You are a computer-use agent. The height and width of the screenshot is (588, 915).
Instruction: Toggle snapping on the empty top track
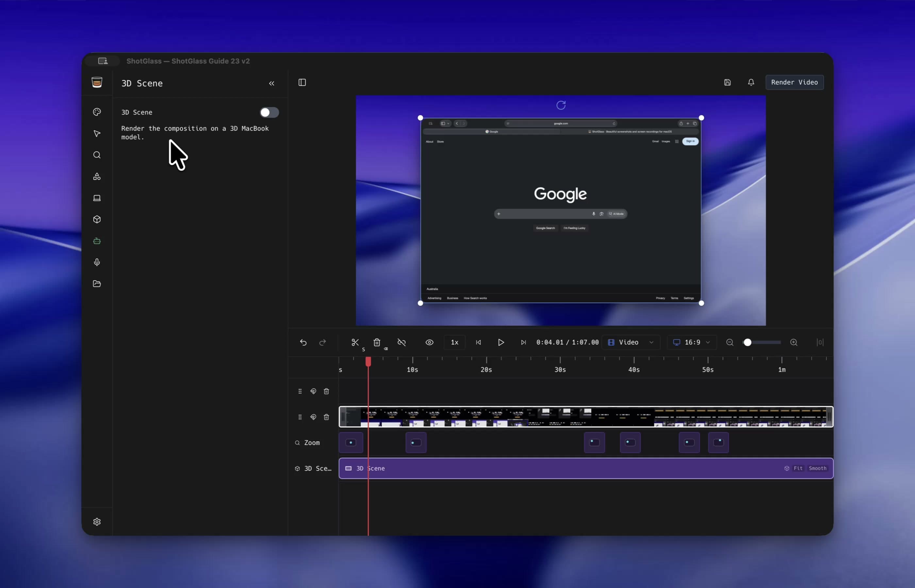[313, 391]
